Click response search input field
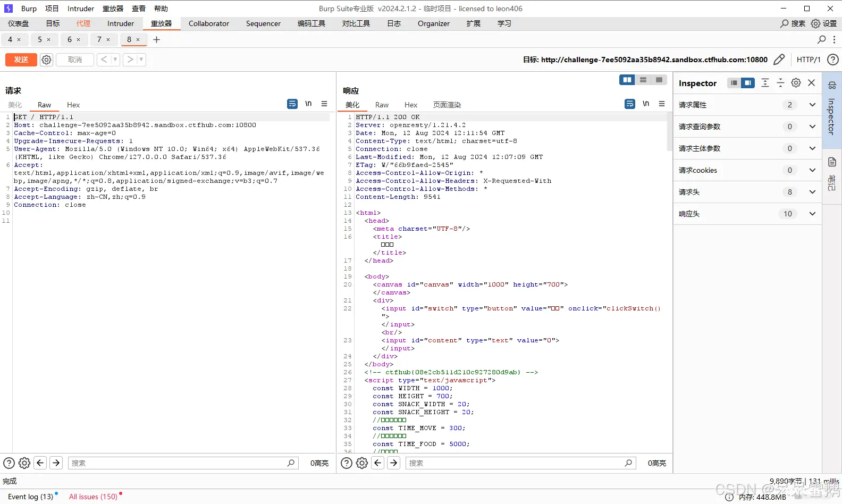 521,463
